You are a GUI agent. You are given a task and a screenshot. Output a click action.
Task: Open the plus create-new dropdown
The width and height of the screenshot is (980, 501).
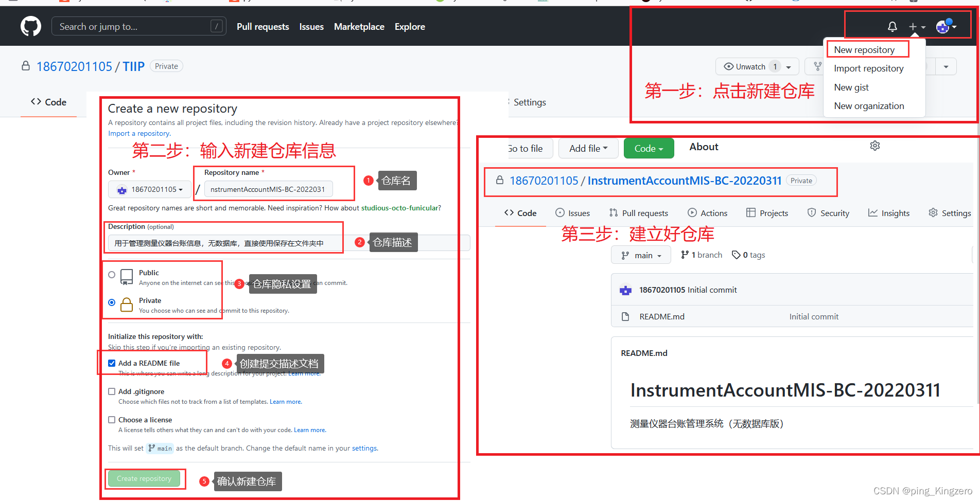point(917,27)
